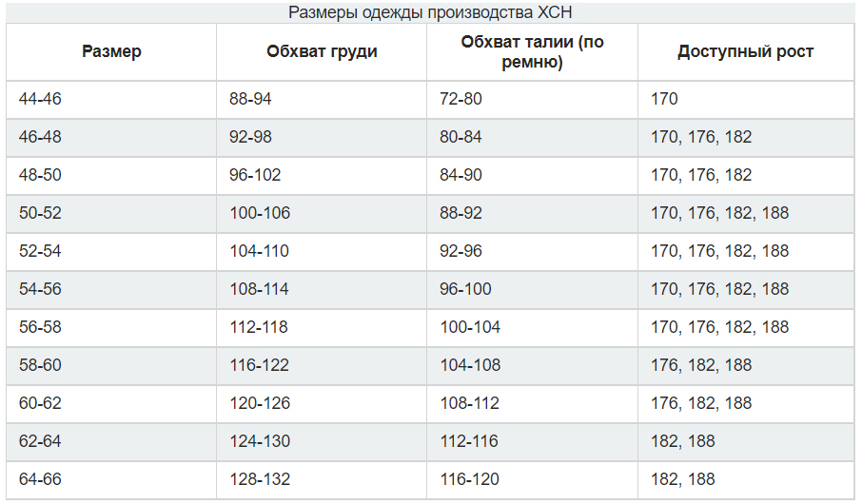
Task: Select the chest value "108-114"
Action: click(x=259, y=289)
